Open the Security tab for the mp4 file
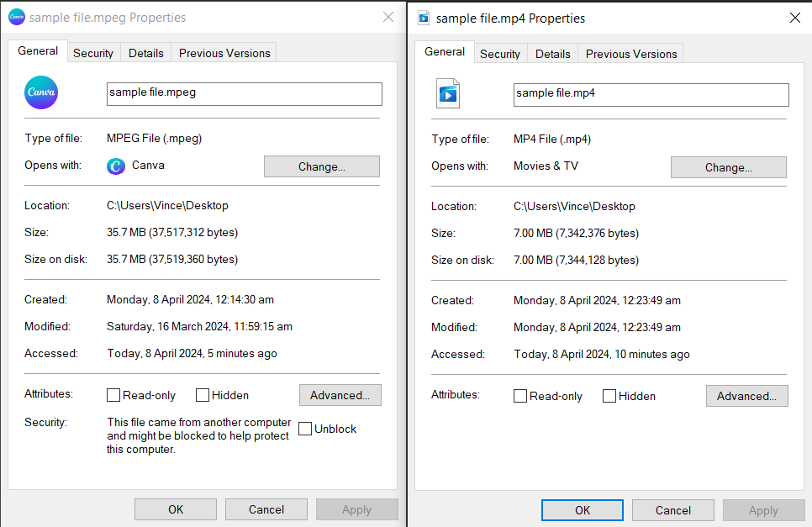 pos(500,53)
